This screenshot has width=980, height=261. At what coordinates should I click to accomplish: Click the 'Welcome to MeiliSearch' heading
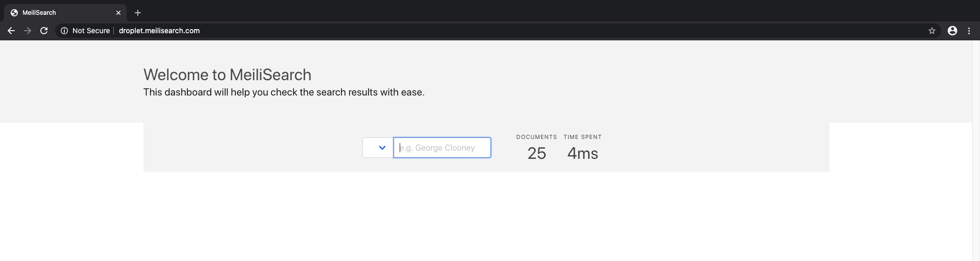(227, 75)
